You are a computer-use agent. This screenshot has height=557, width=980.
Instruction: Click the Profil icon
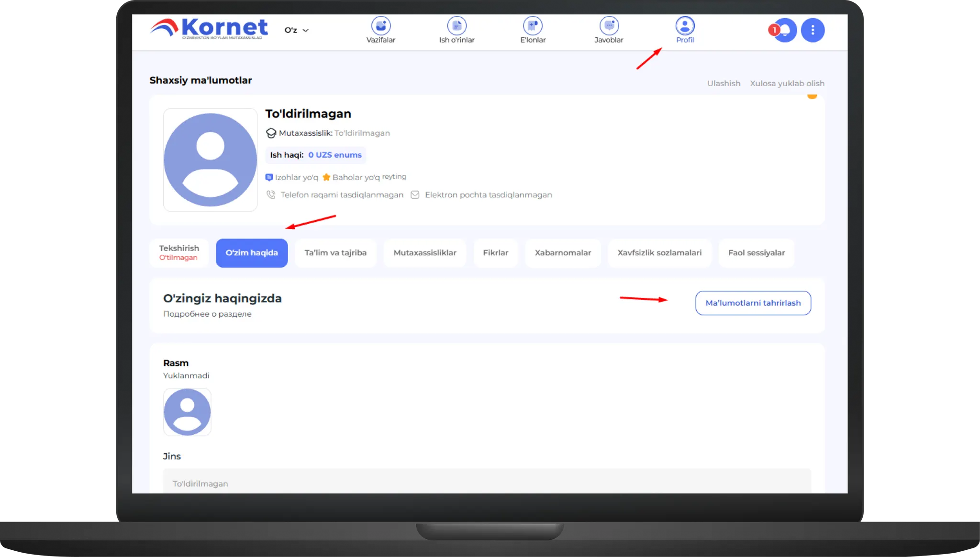[685, 27]
